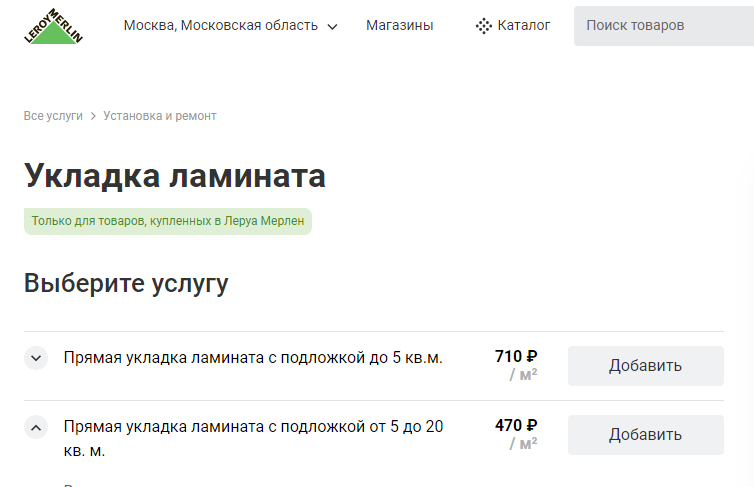Image resolution: width=754 pixels, height=487 pixels.
Task: Open the Москва, Московская область region selector
Action: tap(221, 26)
